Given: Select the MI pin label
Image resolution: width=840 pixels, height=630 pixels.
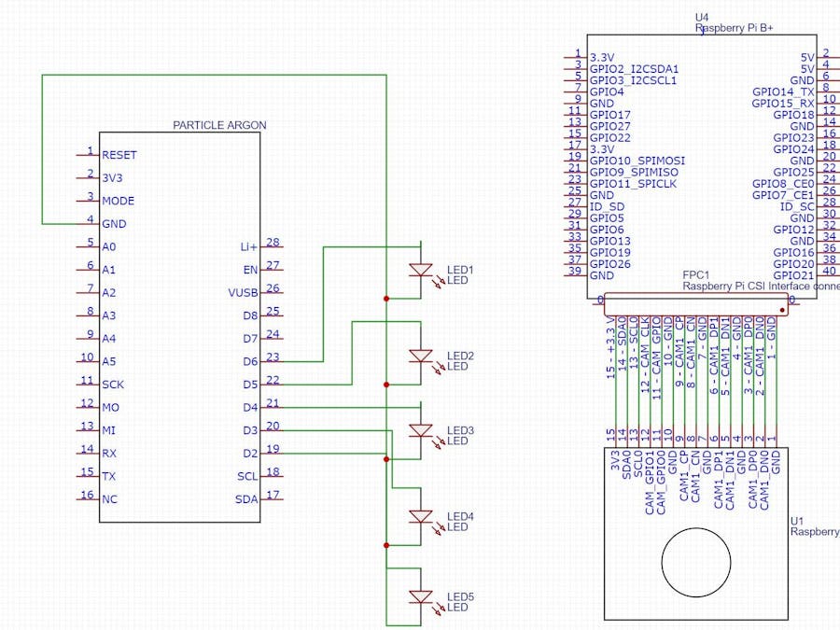Looking at the screenshot, I should click(109, 430).
